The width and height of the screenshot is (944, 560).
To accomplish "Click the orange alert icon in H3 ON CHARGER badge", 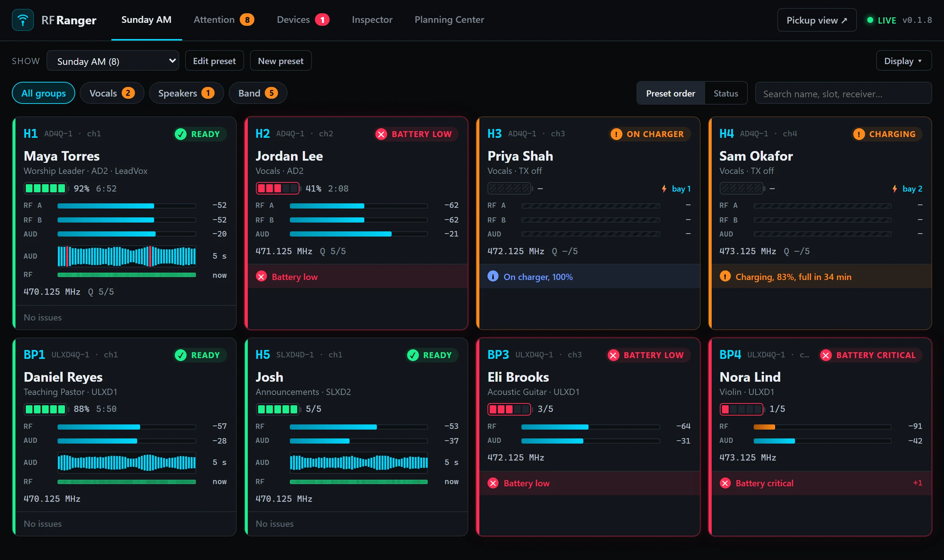I will pyautogui.click(x=616, y=134).
